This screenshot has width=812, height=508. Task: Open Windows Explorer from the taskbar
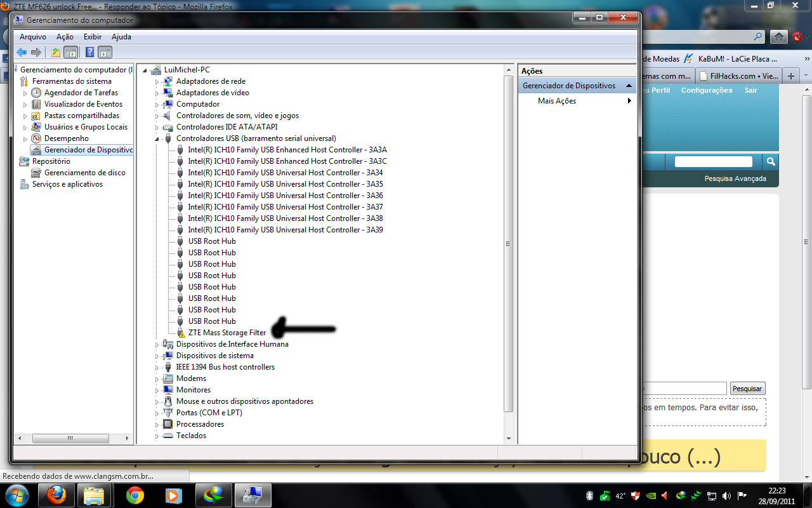pos(95,495)
